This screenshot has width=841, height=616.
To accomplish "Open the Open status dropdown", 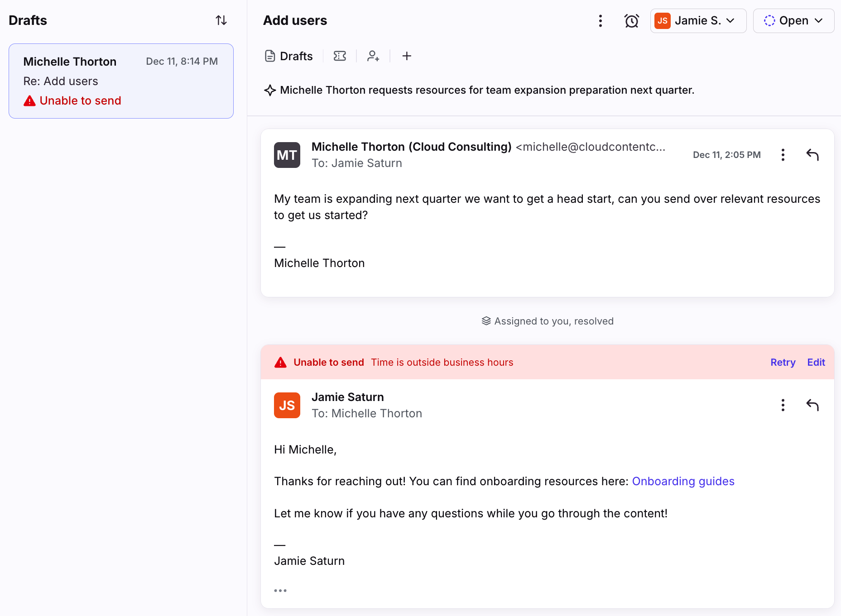I will 793,21.
